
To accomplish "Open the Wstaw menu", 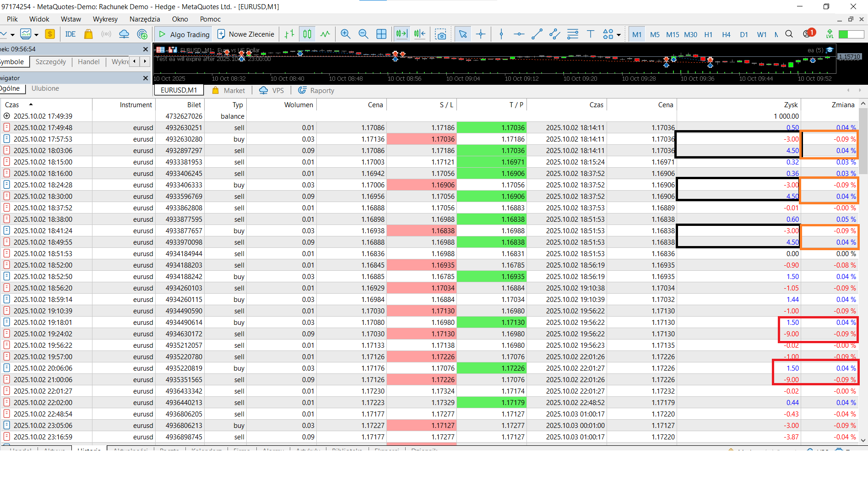I will [x=71, y=19].
